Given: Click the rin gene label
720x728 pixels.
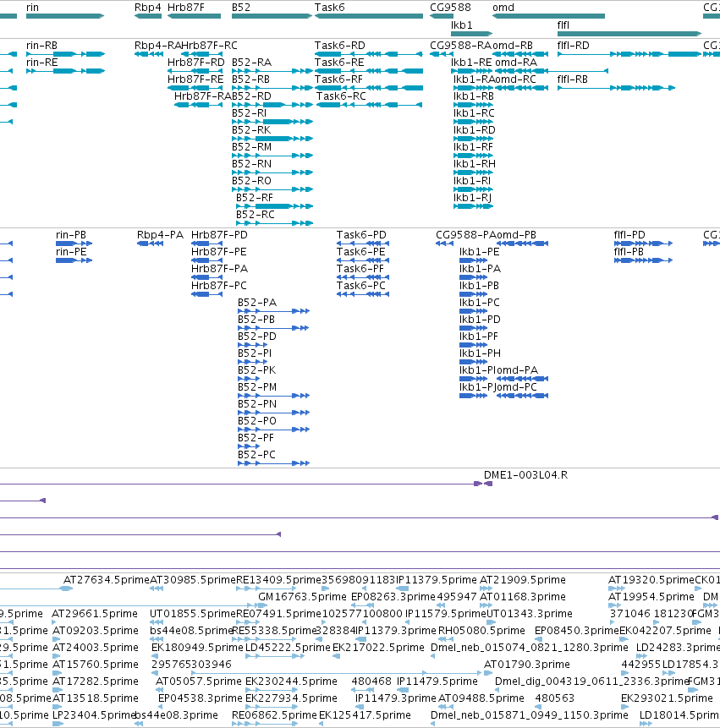Looking at the screenshot, I should pos(32,8).
